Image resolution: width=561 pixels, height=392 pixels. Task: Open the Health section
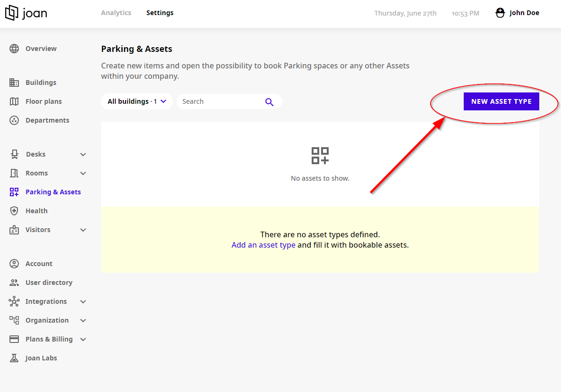[x=35, y=210]
